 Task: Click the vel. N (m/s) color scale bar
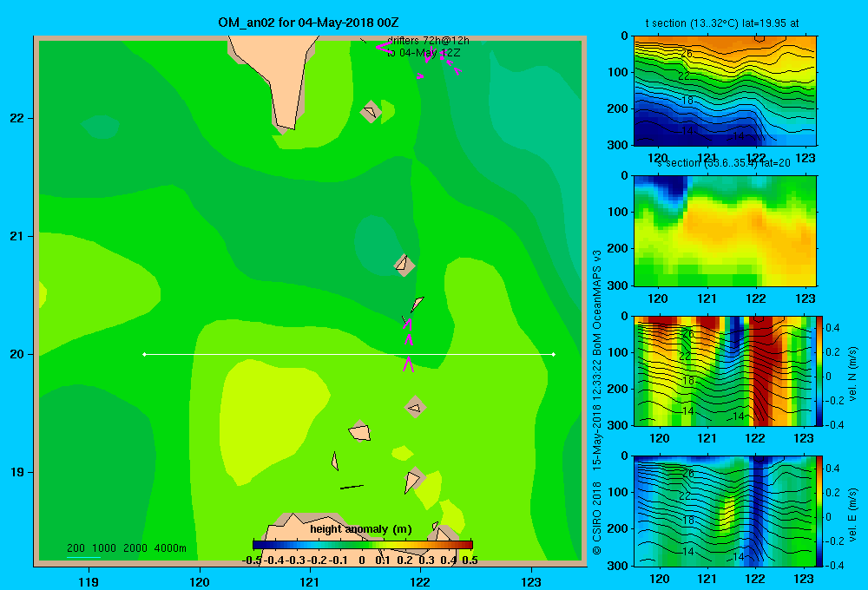tap(819, 370)
